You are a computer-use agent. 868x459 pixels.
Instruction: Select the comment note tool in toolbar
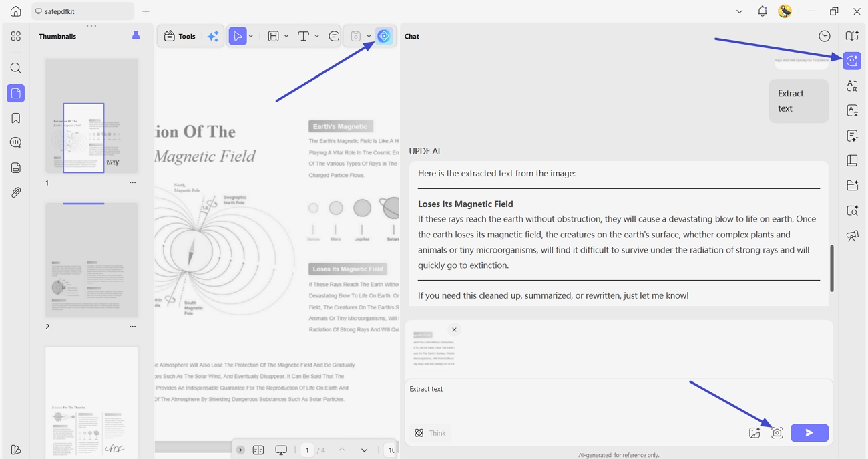334,36
